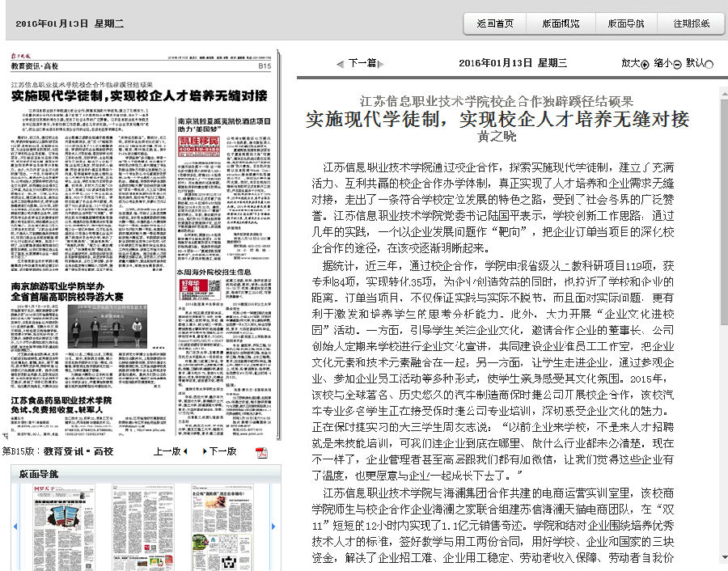Open the 往期报纸 archive tab
Viewport: 728px width, 571px height.
coord(692,23)
